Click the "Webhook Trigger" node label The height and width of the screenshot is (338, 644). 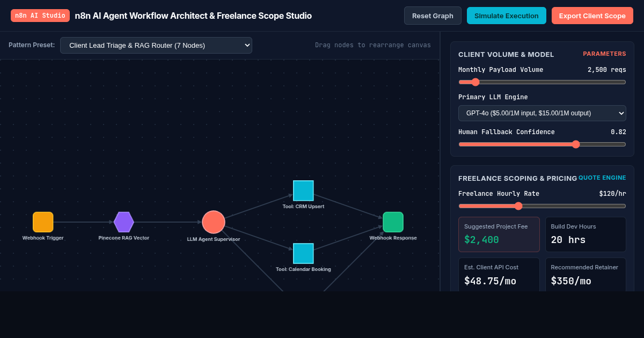[43, 238]
